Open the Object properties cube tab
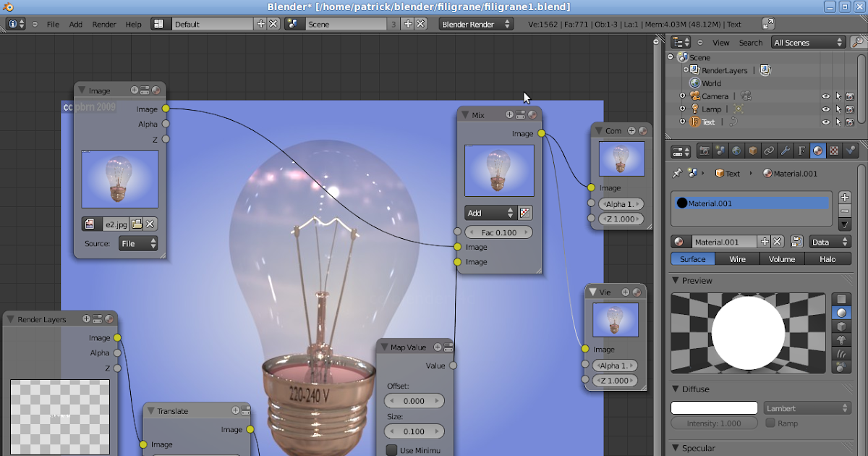 [x=753, y=151]
